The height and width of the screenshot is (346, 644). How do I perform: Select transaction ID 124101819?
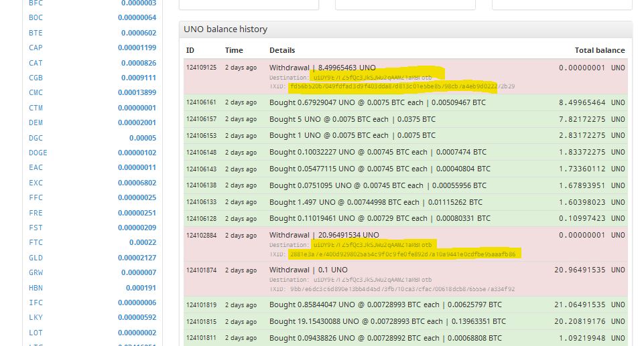coord(201,305)
